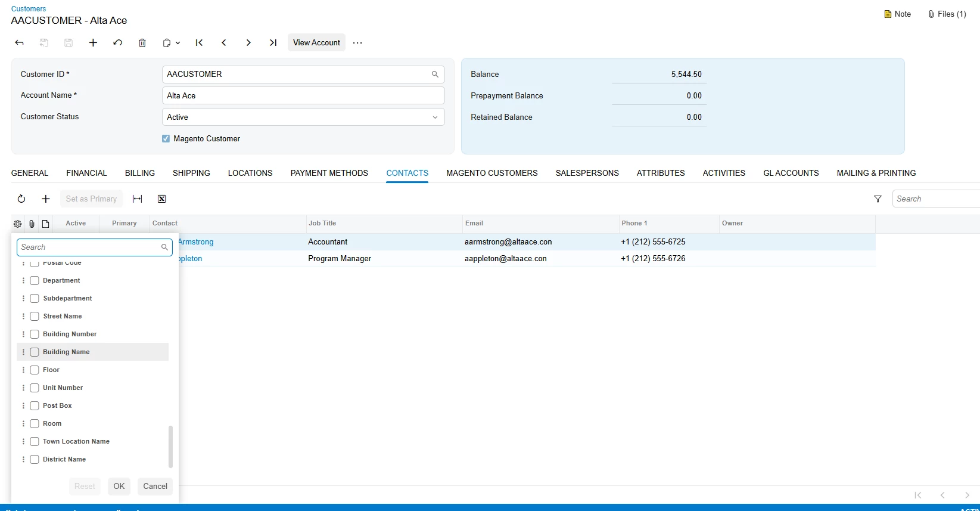This screenshot has height=511, width=980.
Task: Toggle the Magento Customer checkbox
Action: [x=166, y=138]
